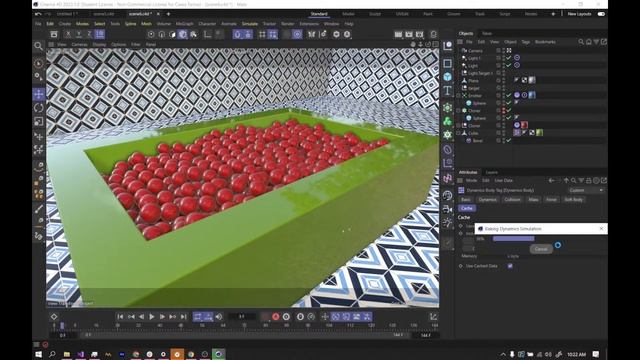
Task: Click the Paint brush tool in left toolbar
Action: pyautogui.click(x=39, y=209)
